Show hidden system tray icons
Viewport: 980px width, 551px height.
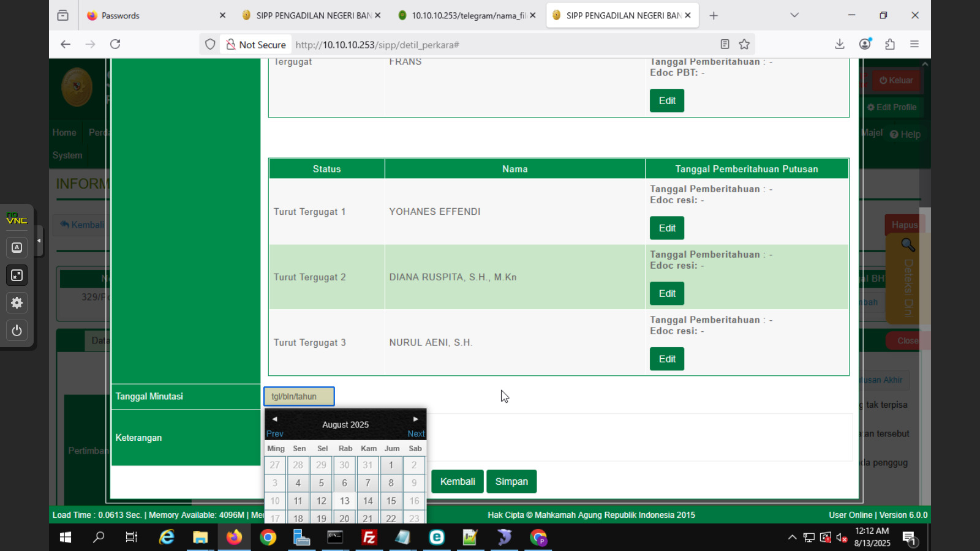(792, 538)
